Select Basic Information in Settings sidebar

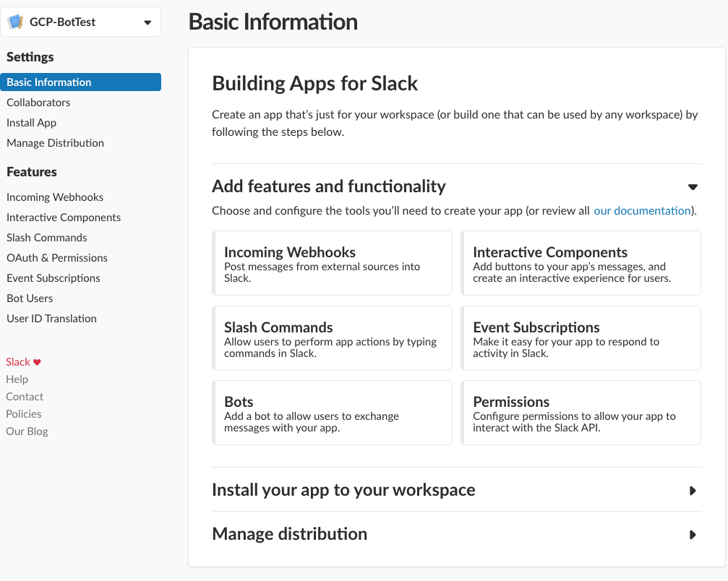point(81,82)
